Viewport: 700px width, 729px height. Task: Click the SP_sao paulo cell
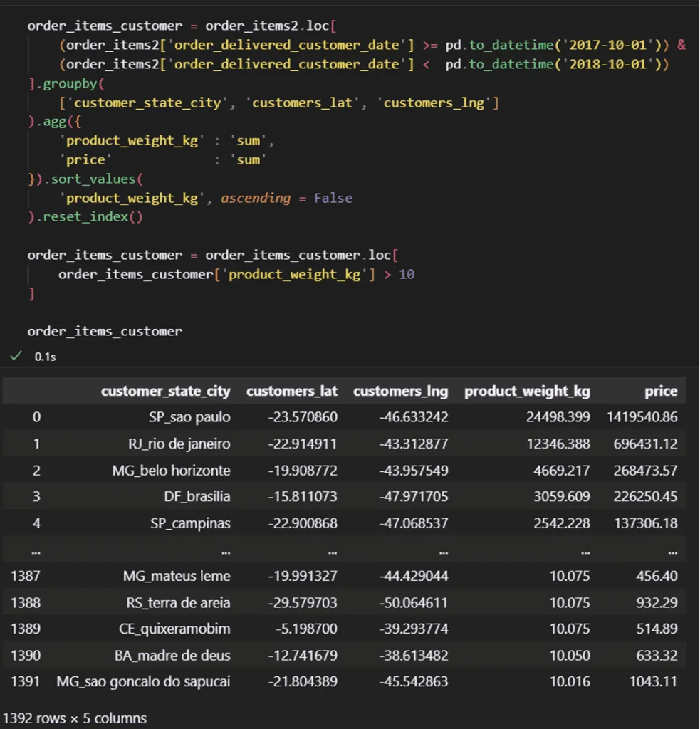[x=189, y=417]
